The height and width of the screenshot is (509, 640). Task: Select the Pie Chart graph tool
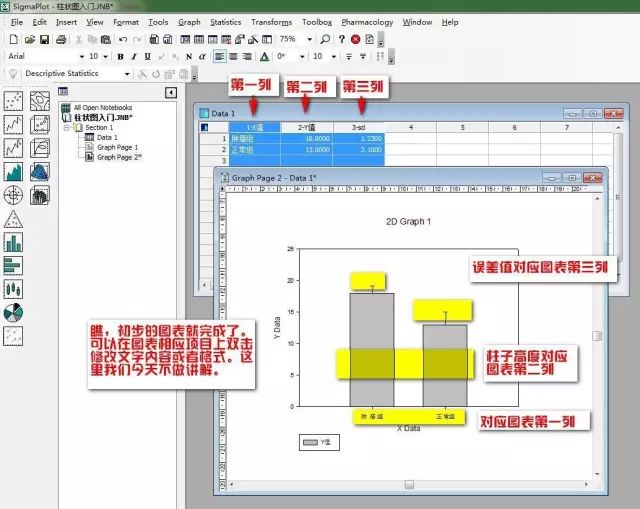tap(13, 313)
